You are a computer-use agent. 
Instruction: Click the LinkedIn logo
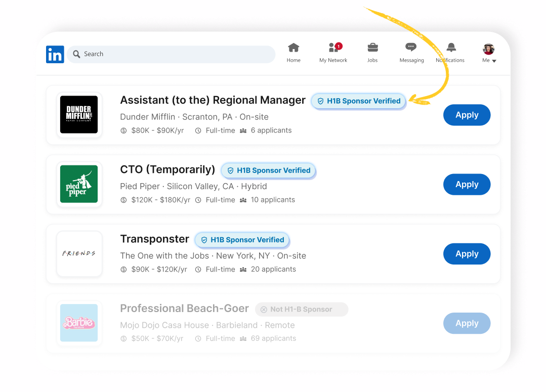tap(55, 55)
